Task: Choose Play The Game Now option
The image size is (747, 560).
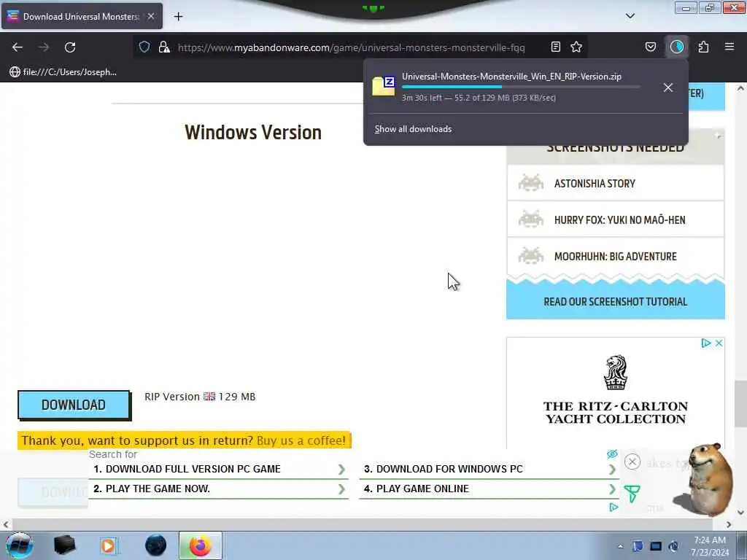Action: tap(219, 489)
